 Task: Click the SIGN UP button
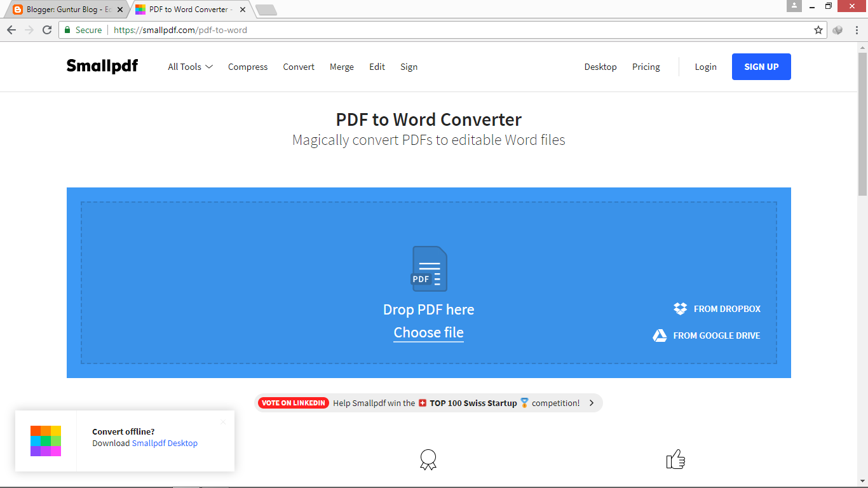click(x=761, y=67)
